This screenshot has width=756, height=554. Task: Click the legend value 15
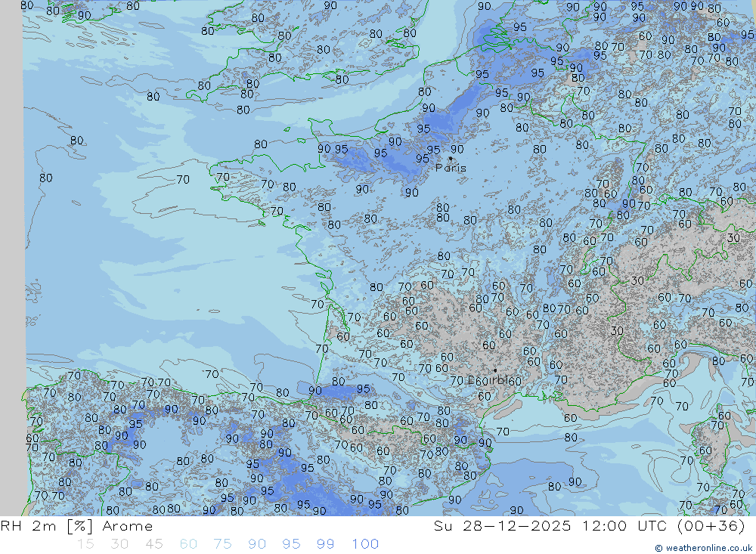click(x=85, y=544)
